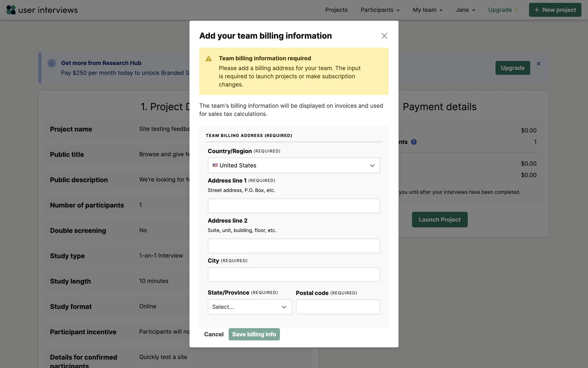This screenshot has height=368, width=588.
Task: Open the Jane account menu
Action: [465, 10]
